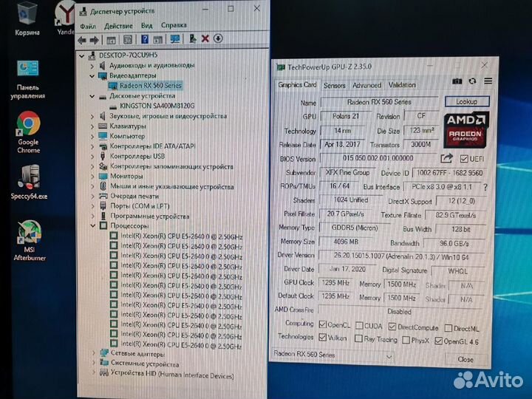Expand Аудиовходы и аудиовыходы node
Screen dimensions: 532x399
(92, 66)
